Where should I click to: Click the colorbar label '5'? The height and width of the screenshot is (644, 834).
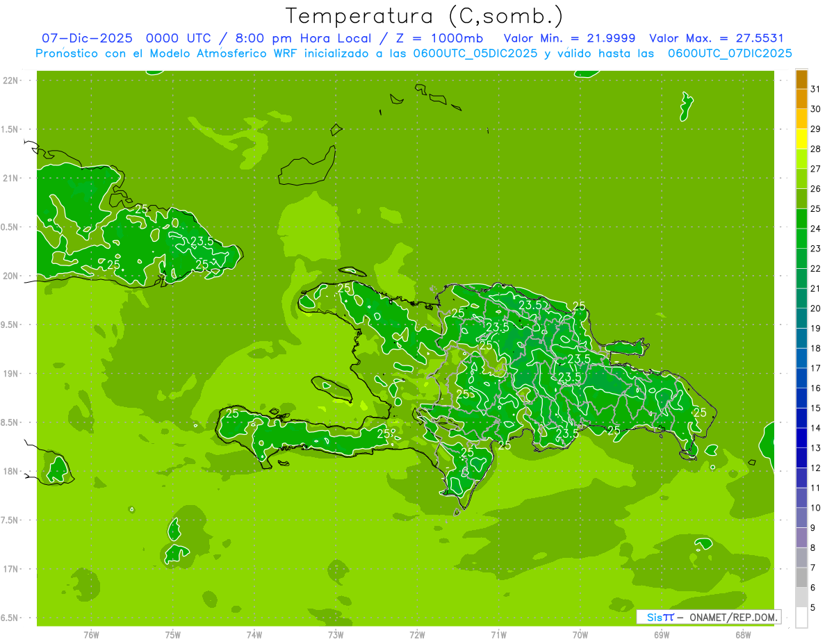(813, 608)
